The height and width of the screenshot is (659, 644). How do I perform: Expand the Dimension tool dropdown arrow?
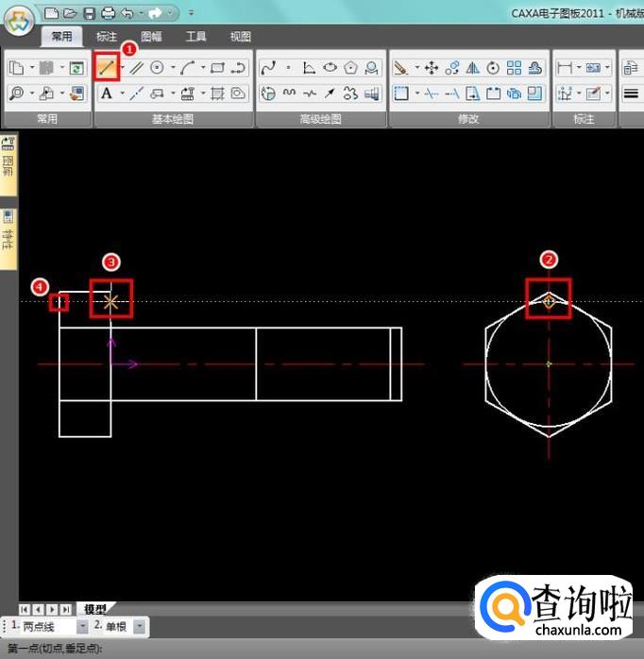[579, 67]
